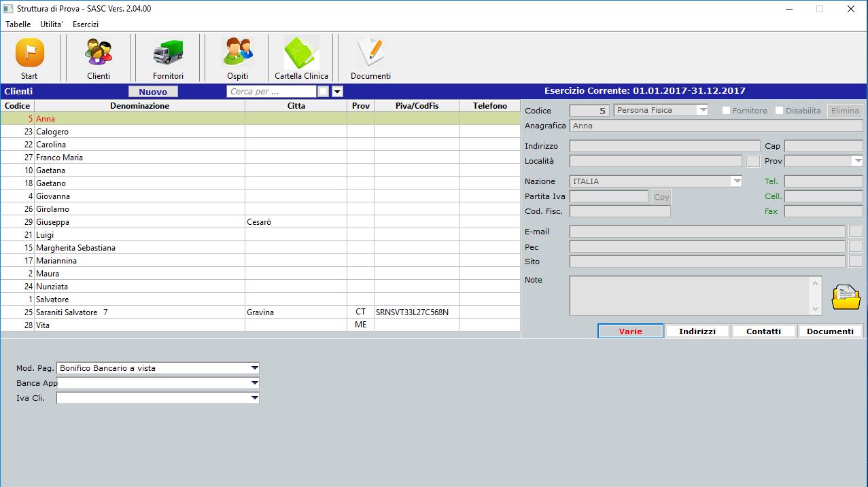
Task: Click the yellow folder icon beside Note
Action: (x=846, y=296)
